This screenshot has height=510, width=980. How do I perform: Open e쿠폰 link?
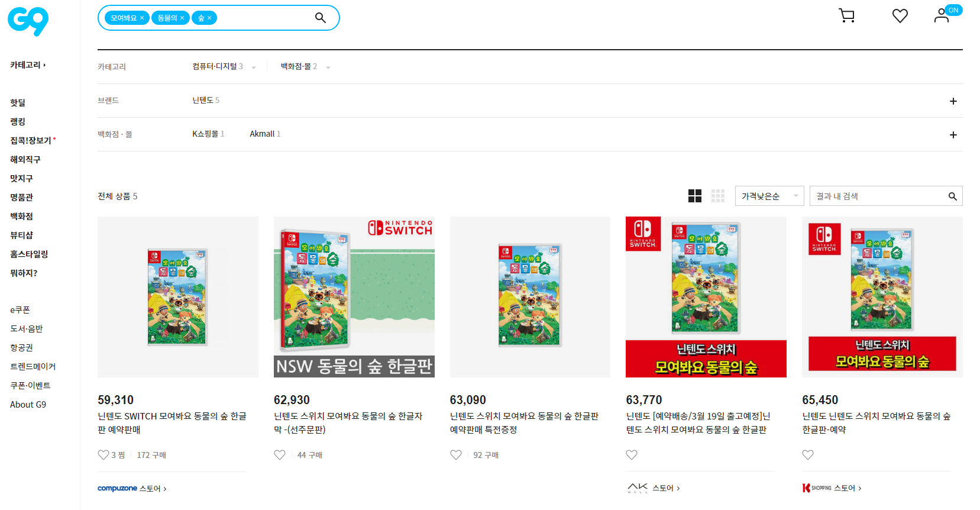[x=20, y=310]
